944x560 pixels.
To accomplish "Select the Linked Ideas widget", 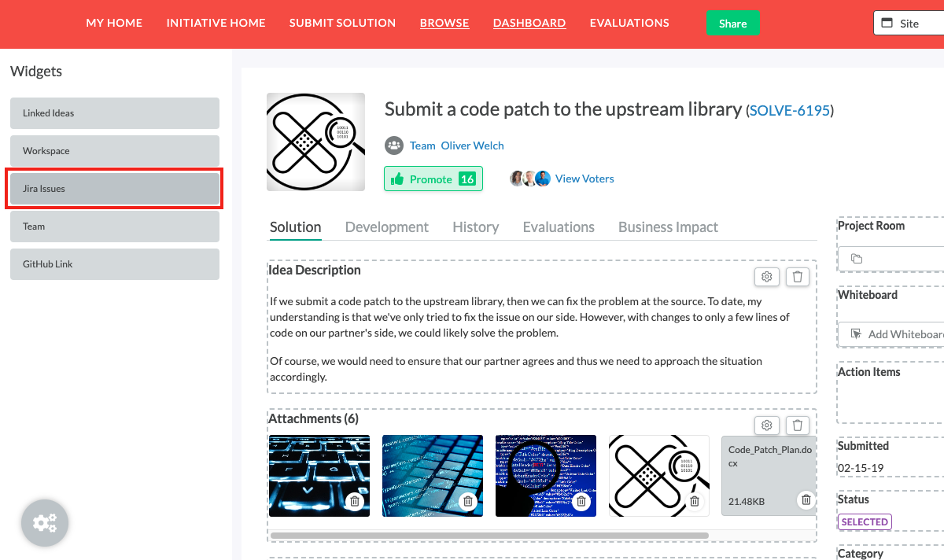I will (x=115, y=113).
